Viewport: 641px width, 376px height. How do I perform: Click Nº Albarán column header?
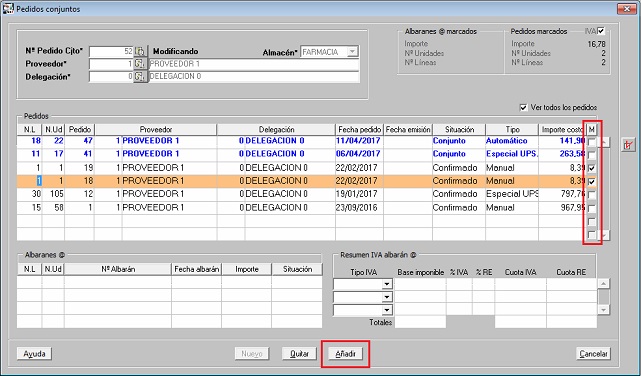point(118,269)
